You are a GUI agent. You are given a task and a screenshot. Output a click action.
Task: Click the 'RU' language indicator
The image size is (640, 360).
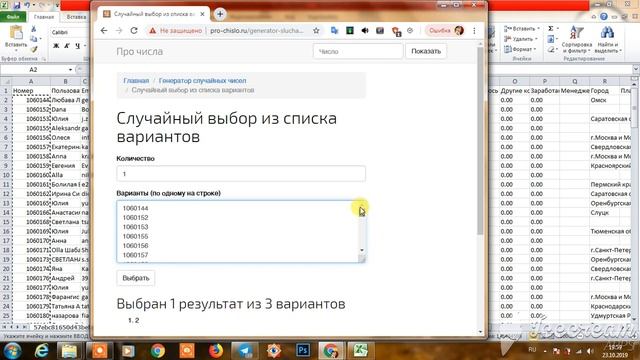(x=532, y=350)
